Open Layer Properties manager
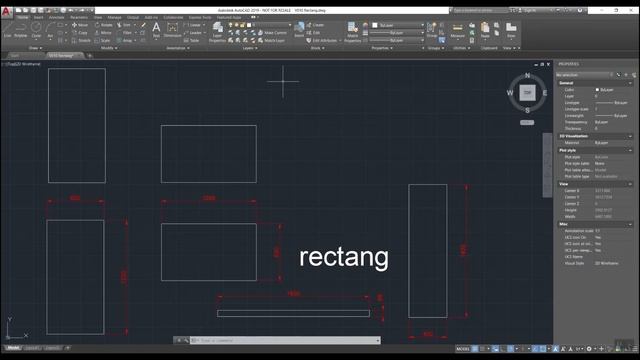 coord(218,32)
